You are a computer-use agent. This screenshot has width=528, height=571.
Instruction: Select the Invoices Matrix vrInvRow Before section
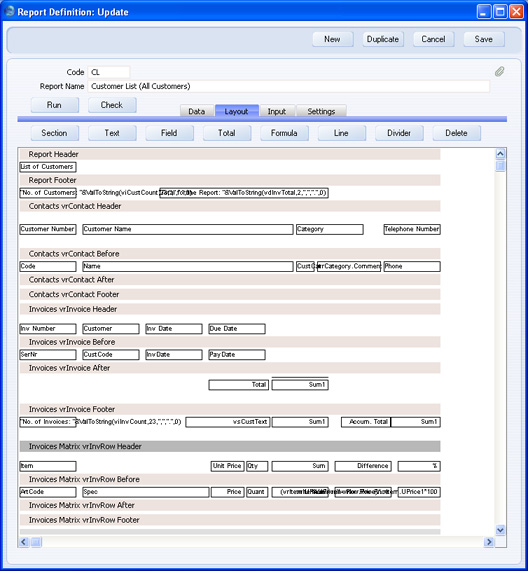tap(230, 479)
